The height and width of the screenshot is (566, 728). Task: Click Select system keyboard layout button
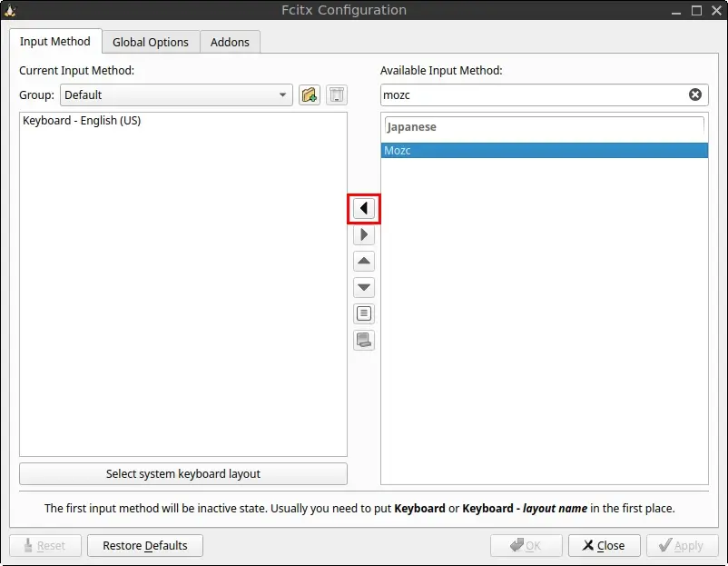[183, 473]
